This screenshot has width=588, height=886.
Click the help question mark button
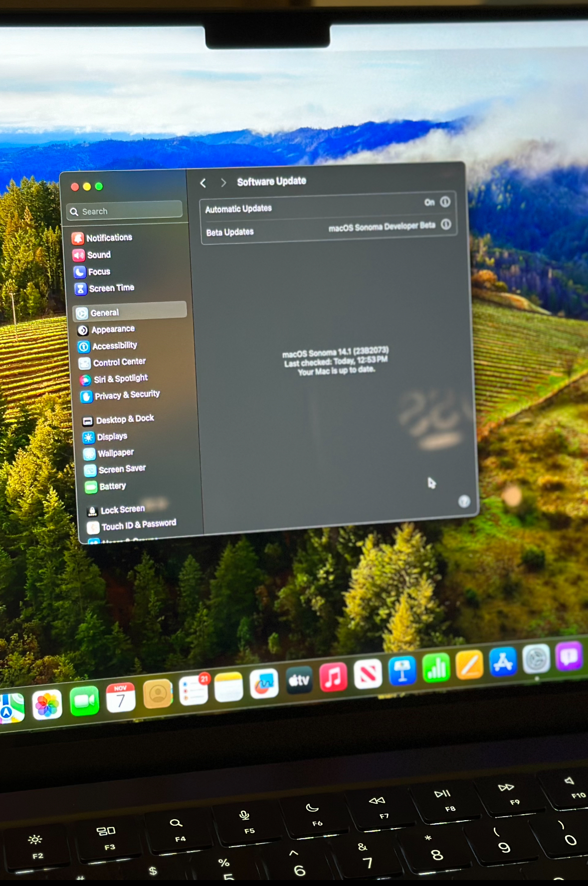tap(464, 501)
